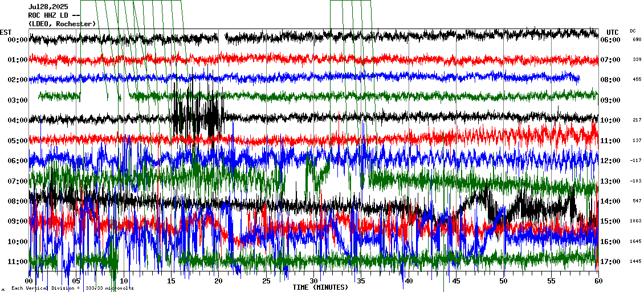Select the 10:00 UTC row label
The height and width of the screenshot is (296, 644).
[x=610, y=120]
